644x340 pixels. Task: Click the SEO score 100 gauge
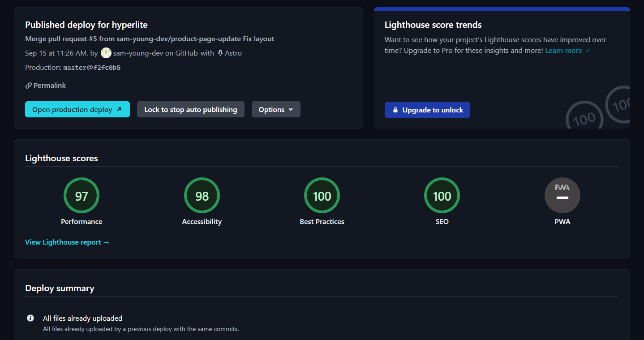tap(442, 196)
